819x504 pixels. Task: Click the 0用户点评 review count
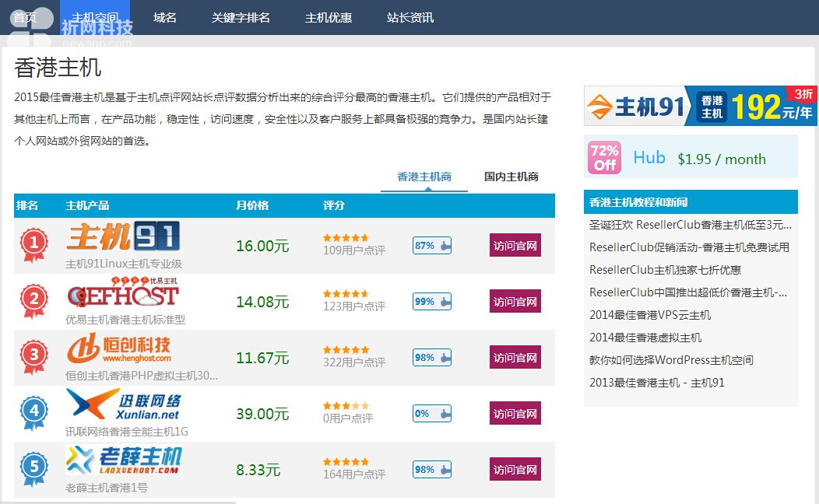tap(348, 418)
